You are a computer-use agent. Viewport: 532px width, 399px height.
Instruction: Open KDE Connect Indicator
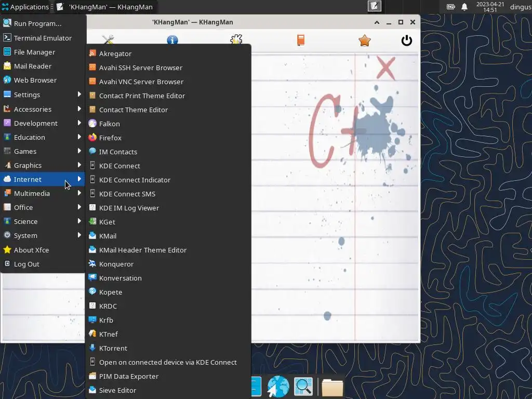click(168, 180)
